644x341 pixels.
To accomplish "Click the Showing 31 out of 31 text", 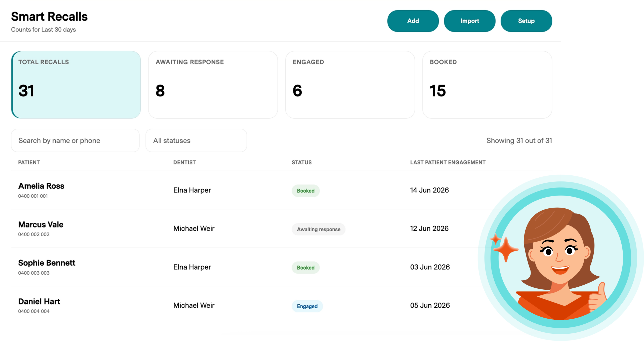I will click(x=519, y=140).
